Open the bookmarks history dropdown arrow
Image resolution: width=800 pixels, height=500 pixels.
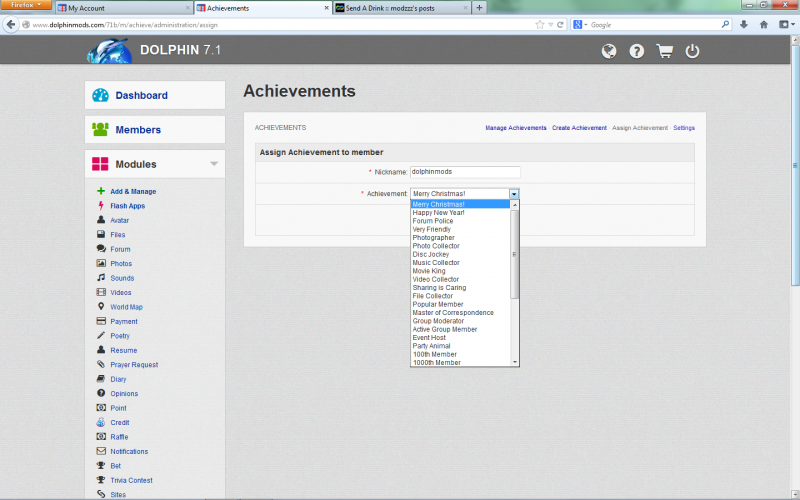[x=551, y=24]
